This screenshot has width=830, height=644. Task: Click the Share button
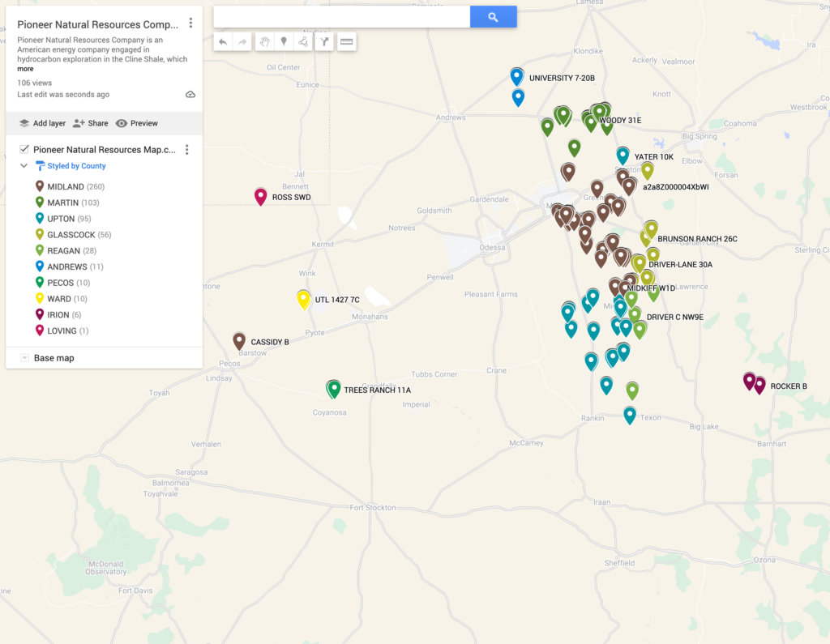tap(91, 123)
